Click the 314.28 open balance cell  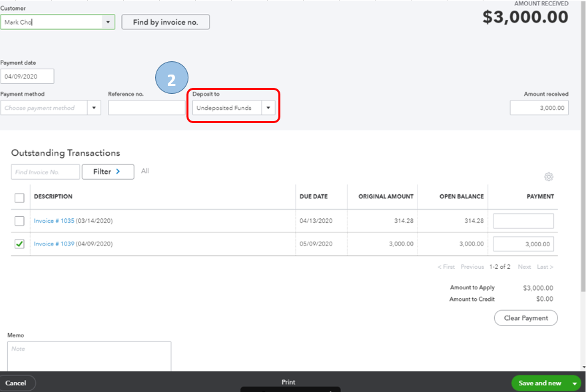[x=474, y=221]
